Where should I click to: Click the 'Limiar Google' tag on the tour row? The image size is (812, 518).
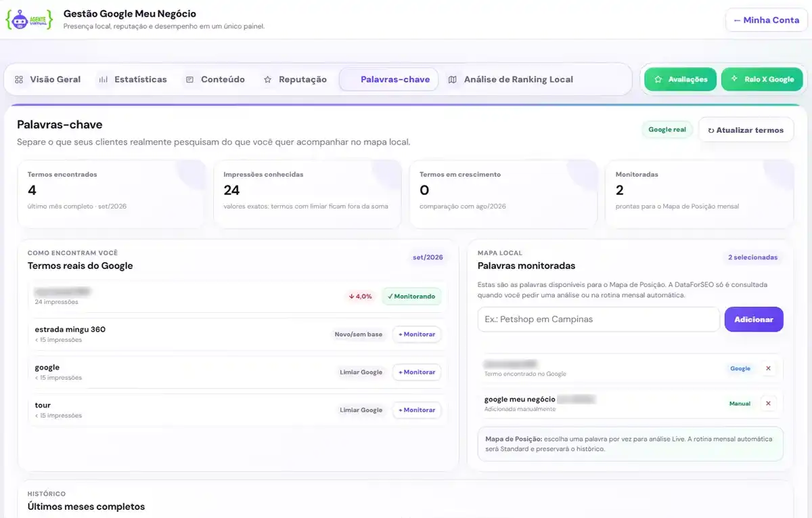tap(361, 410)
